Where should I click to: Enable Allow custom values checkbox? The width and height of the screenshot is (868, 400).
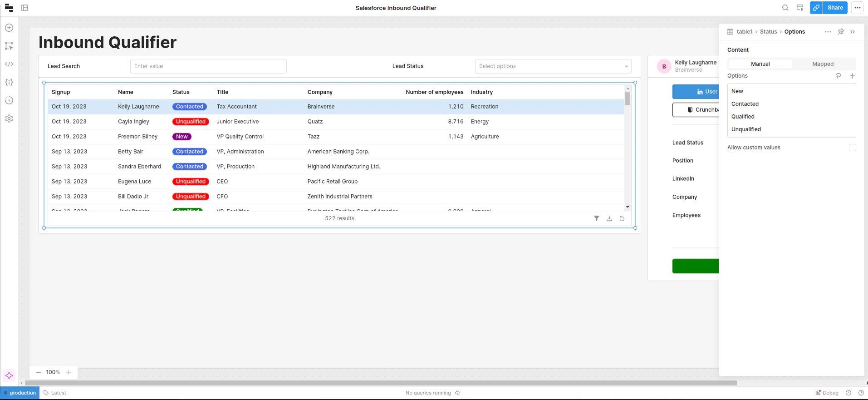853,148
